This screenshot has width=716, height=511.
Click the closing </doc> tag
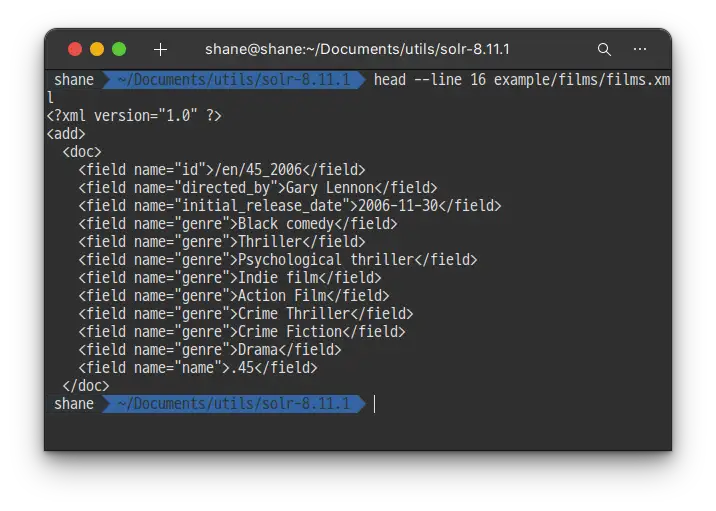(86, 386)
